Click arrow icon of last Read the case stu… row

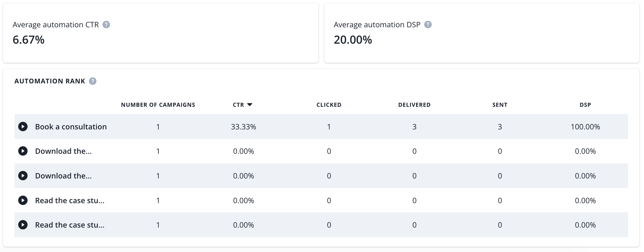pos(23,225)
